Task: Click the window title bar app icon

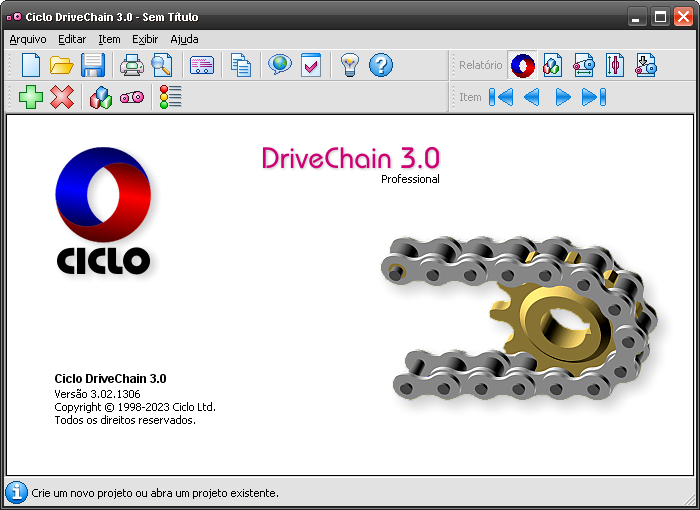Action: point(14,17)
